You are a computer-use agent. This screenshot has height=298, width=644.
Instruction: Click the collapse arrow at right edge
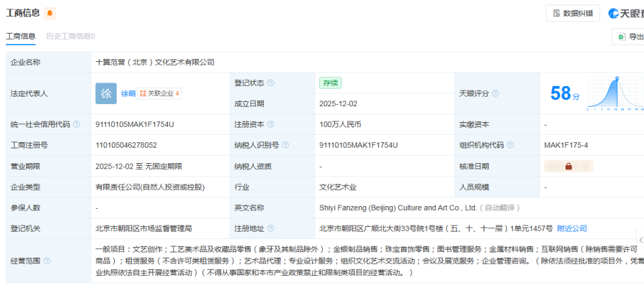pyautogui.click(x=641, y=240)
